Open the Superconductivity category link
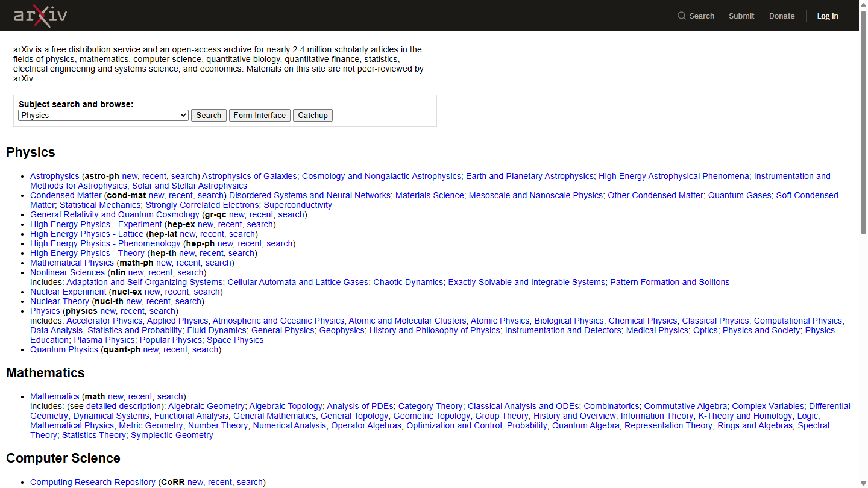 coord(298,205)
